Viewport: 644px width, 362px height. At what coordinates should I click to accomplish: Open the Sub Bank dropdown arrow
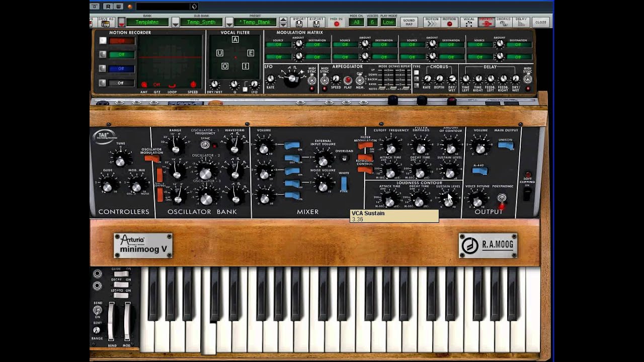point(175,22)
